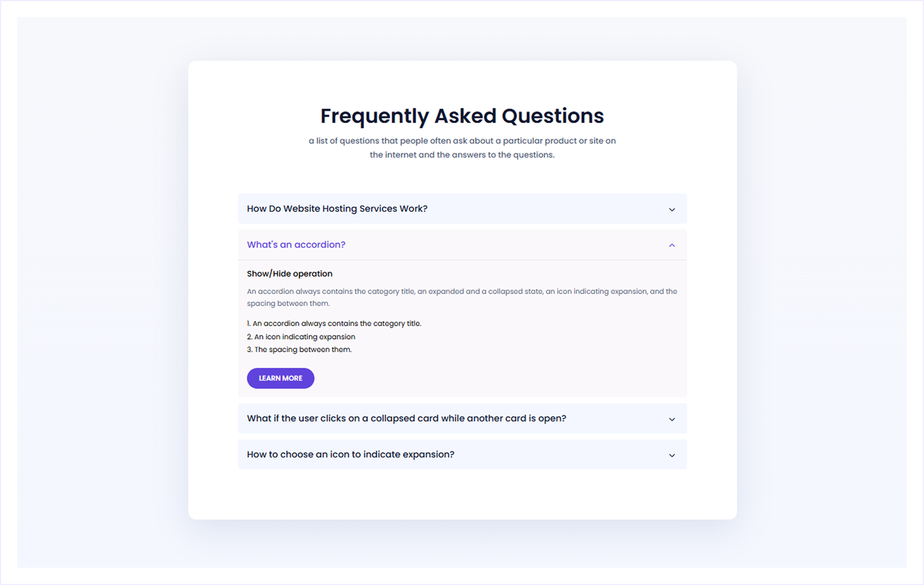Viewport: 924px width, 585px height.
Task: Click the question about clicking a collapsed card
Action: tap(407, 418)
